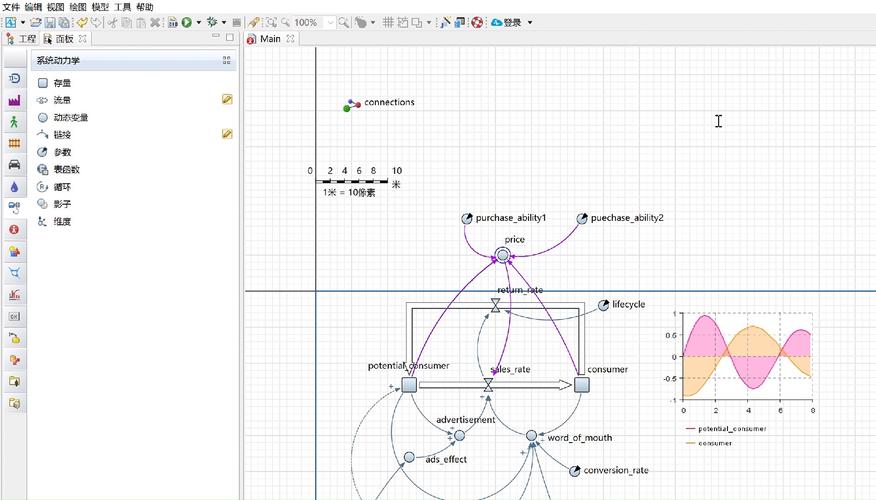876x500 pixels.
Task: Open the 视图 menu
Action: click(55, 7)
